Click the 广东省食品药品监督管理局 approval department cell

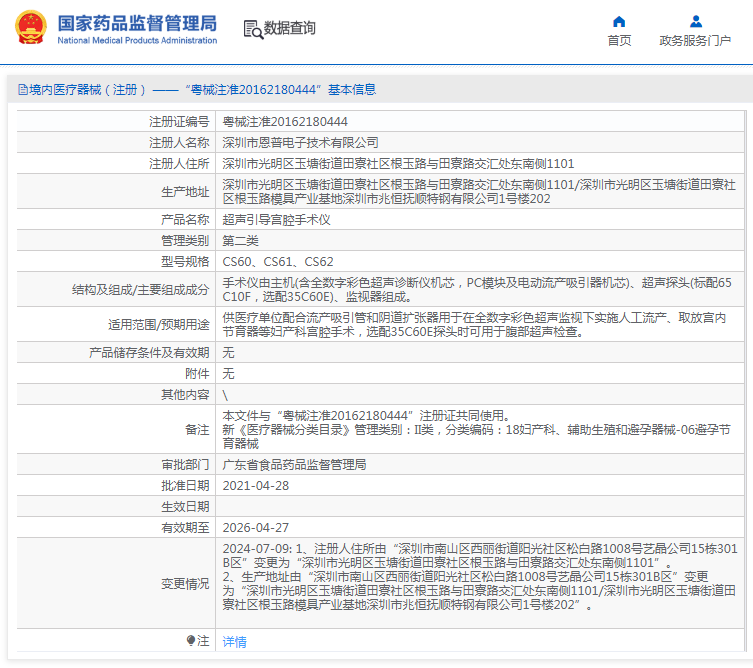(480, 464)
